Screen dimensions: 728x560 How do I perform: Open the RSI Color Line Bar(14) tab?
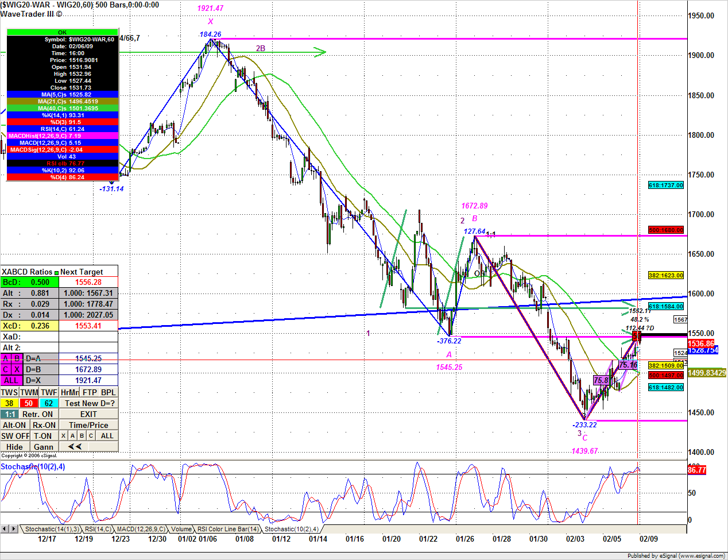pos(228,529)
